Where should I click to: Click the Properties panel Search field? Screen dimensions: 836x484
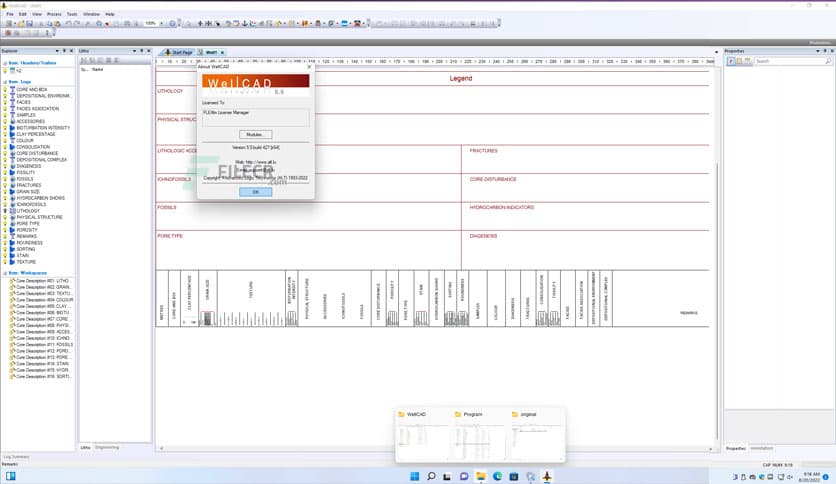(x=793, y=61)
